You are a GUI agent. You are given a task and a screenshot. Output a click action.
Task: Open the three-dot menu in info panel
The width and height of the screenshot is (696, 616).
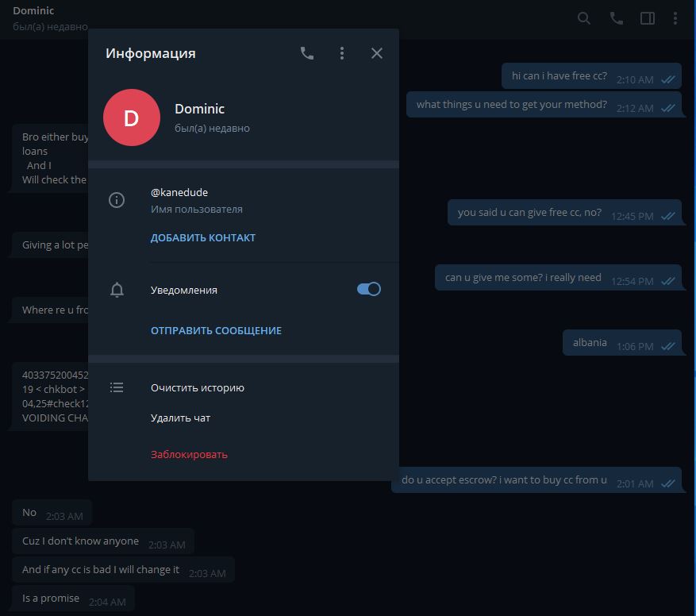click(342, 53)
